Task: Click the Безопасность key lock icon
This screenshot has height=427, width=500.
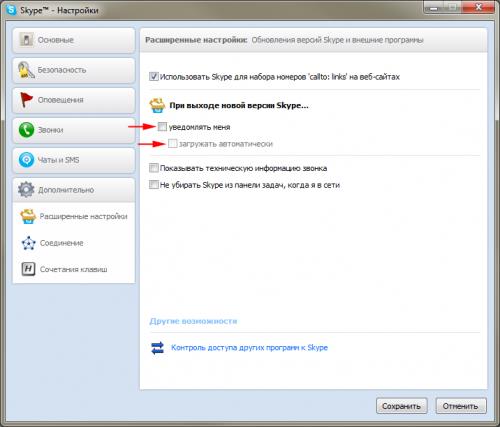Action: pos(26,70)
